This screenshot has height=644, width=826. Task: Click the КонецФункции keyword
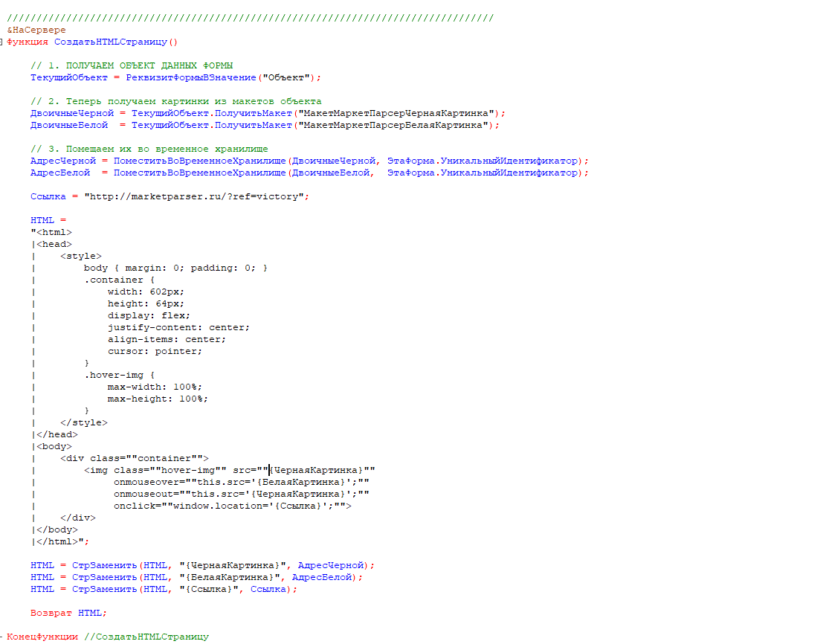(42, 637)
